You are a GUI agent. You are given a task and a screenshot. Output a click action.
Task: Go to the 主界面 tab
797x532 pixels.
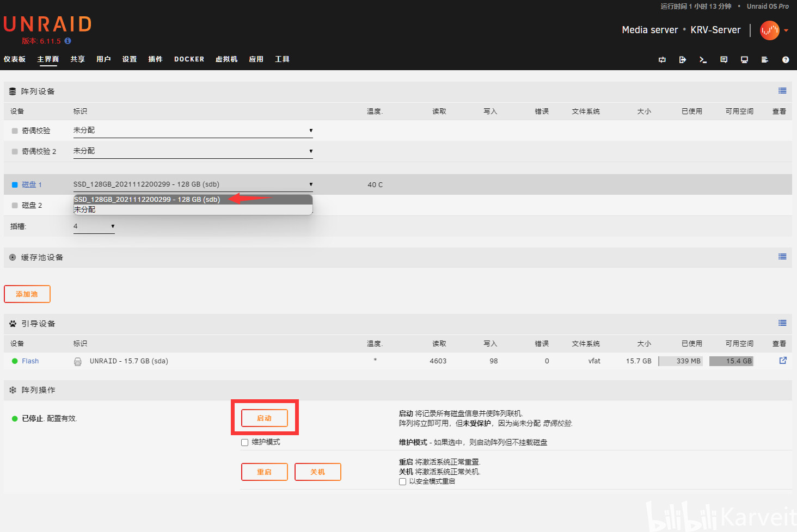coord(48,59)
